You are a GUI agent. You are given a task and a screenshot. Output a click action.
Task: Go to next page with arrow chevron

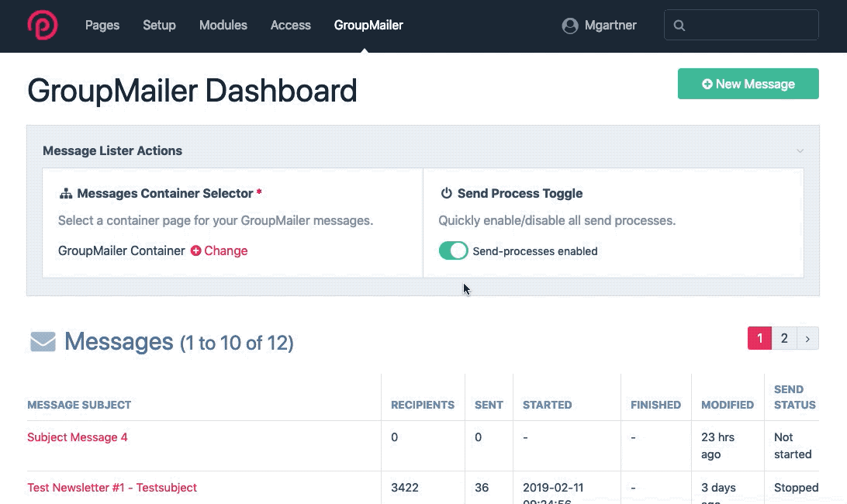click(x=807, y=338)
